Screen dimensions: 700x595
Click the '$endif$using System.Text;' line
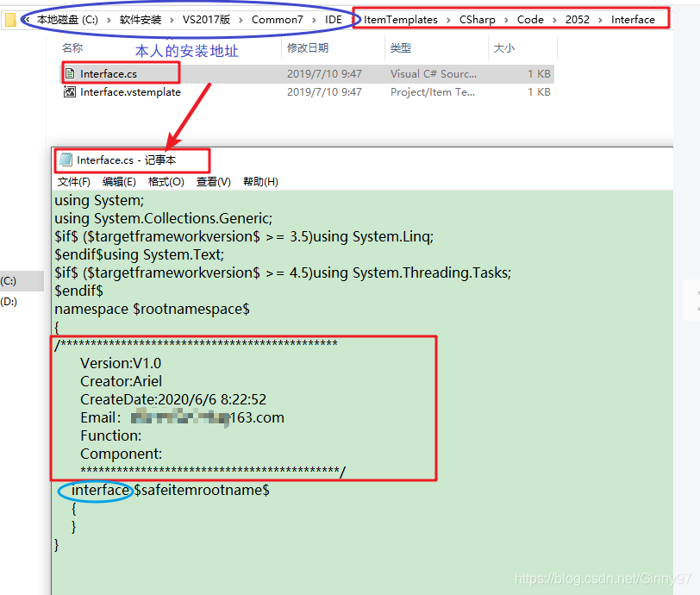(x=140, y=254)
